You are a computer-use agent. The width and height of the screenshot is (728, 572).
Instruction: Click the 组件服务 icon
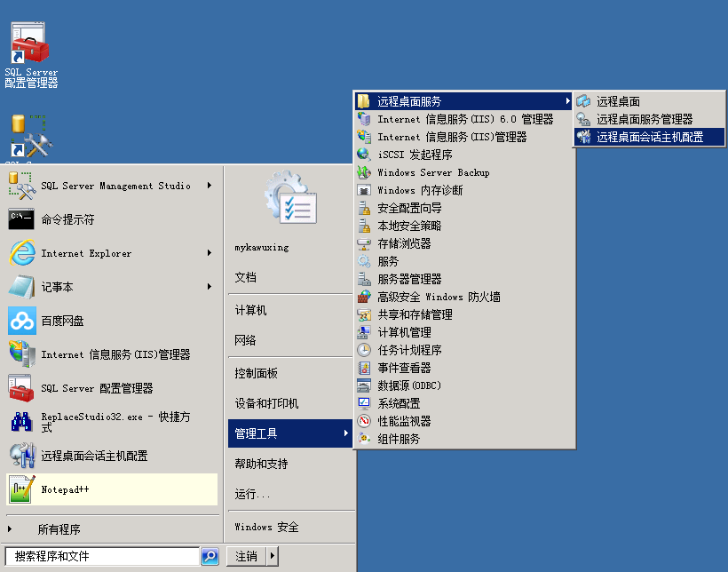363,439
